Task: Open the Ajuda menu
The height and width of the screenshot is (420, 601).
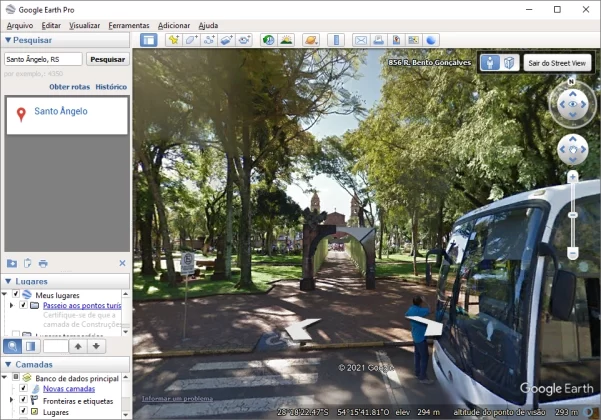Action: coord(208,25)
